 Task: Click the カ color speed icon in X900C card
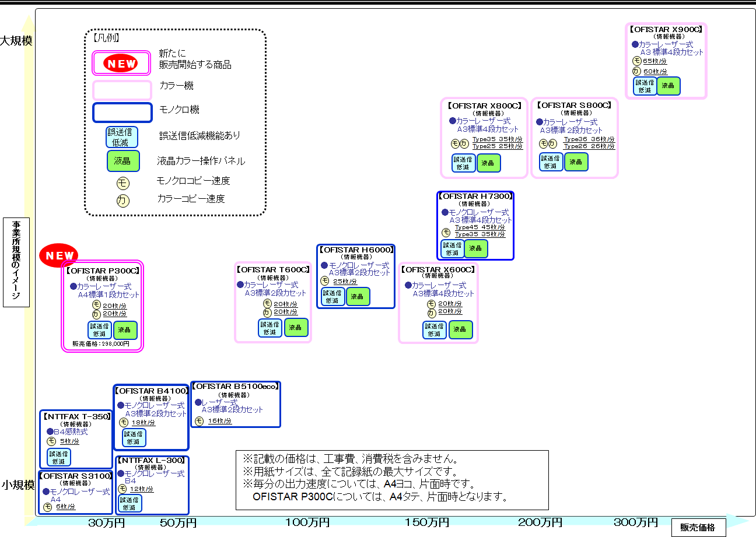click(637, 71)
